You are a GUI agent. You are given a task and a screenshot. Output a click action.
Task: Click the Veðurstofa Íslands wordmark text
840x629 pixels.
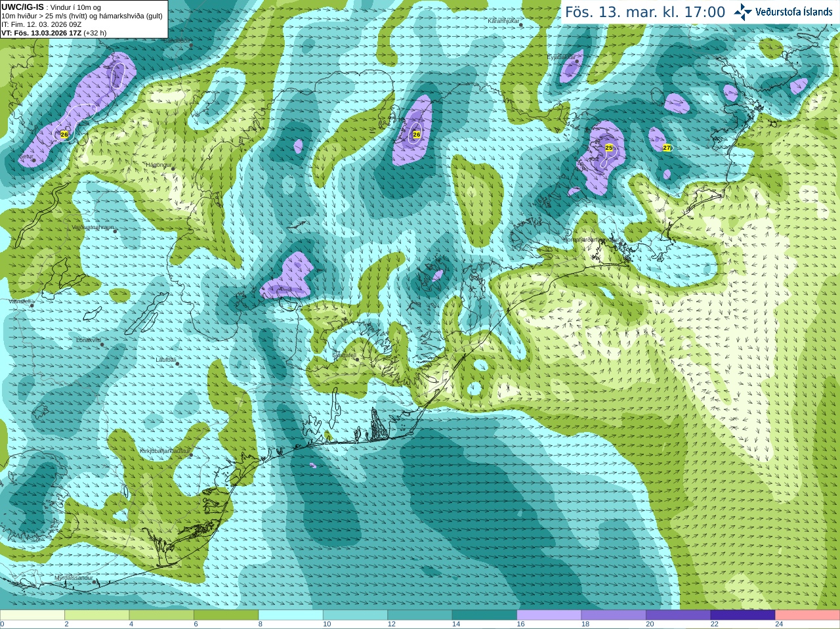(x=794, y=12)
